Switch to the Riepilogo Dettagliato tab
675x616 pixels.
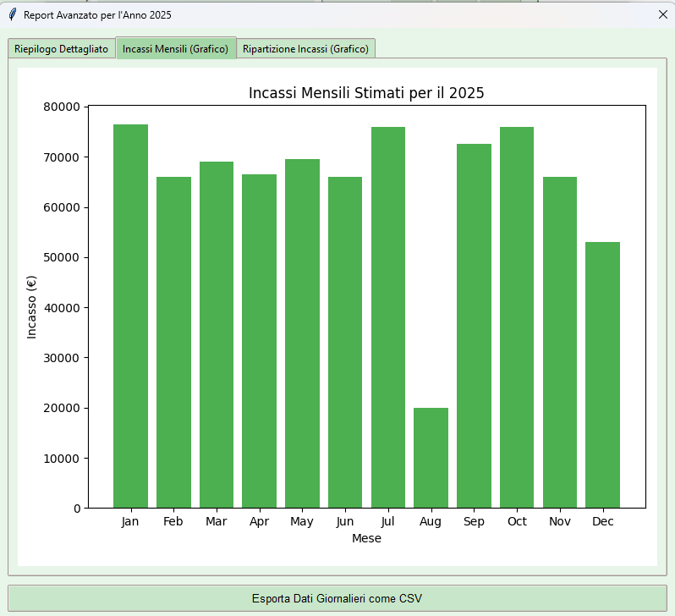[x=62, y=49]
